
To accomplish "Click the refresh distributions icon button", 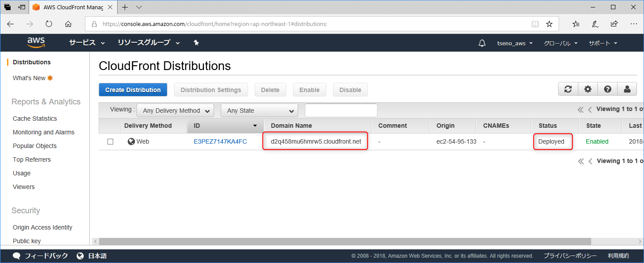I will tap(568, 89).
